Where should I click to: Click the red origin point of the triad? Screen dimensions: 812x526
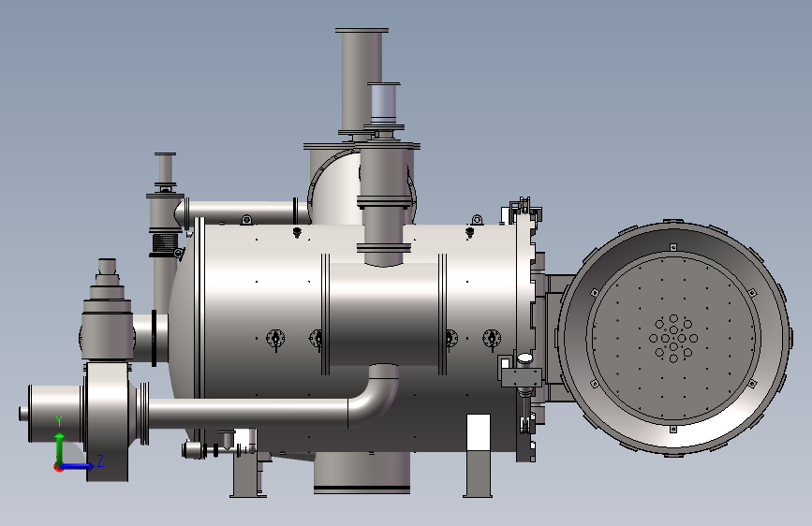(58, 467)
